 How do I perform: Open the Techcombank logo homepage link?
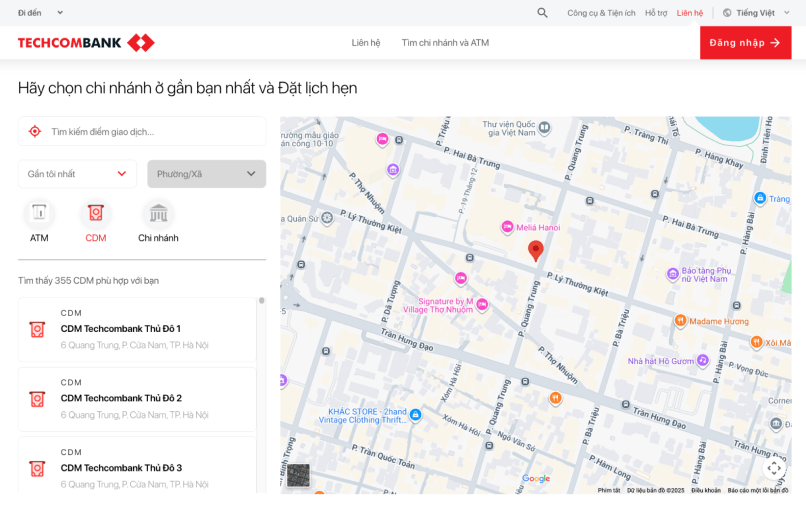pos(86,43)
